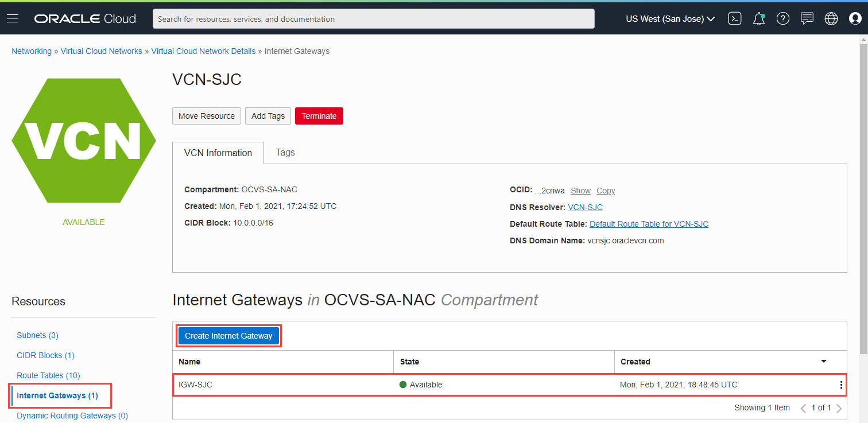
Task: Open Subnets (3) in Resources
Action: pyautogui.click(x=38, y=335)
